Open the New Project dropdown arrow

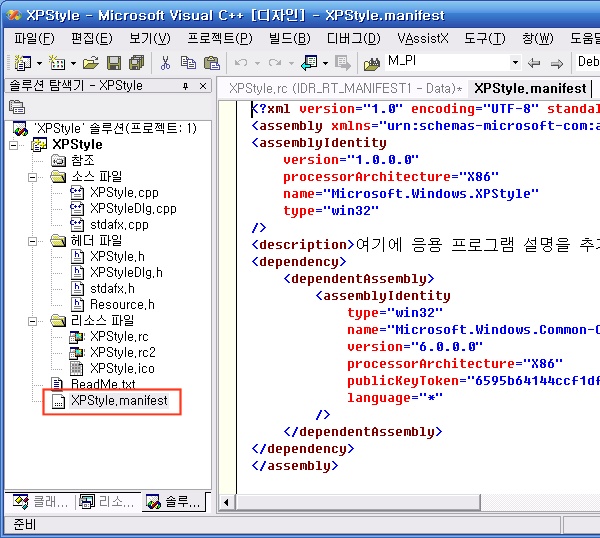point(39,63)
